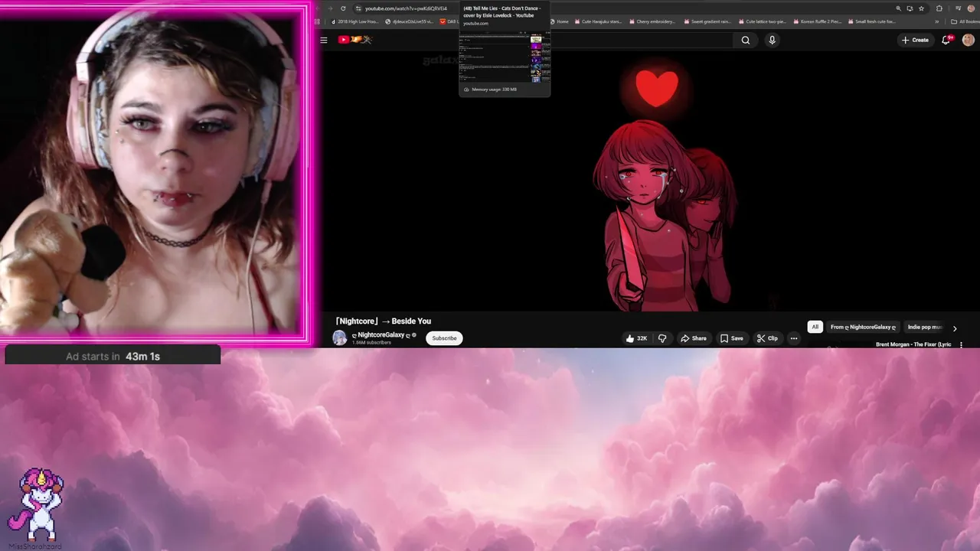Open the Cherry embroidery bookmark

[x=652, y=21]
